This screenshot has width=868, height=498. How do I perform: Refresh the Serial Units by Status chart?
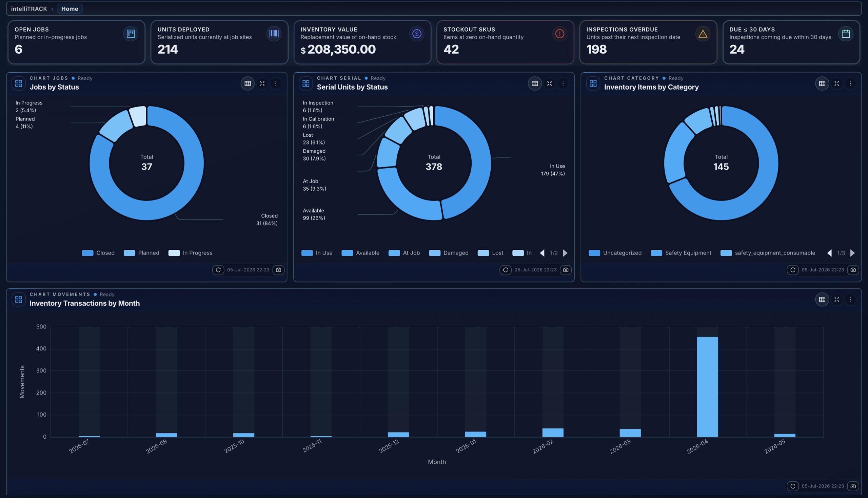(x=505, y=270)
